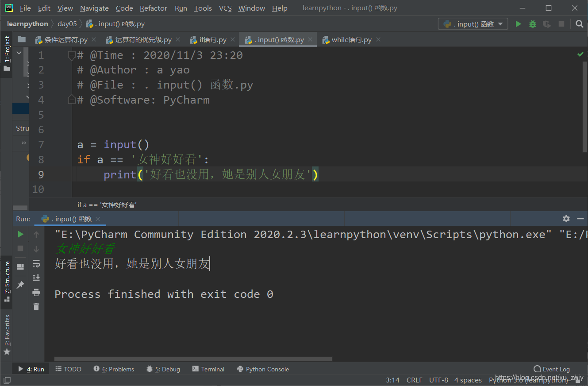Click the Restore Layout icon in Run panel
Viewport: 588px width, 386px height.
point(20,267)
